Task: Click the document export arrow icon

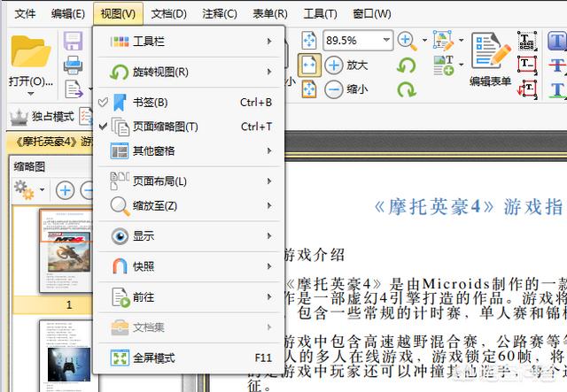Action: point(74,89)
